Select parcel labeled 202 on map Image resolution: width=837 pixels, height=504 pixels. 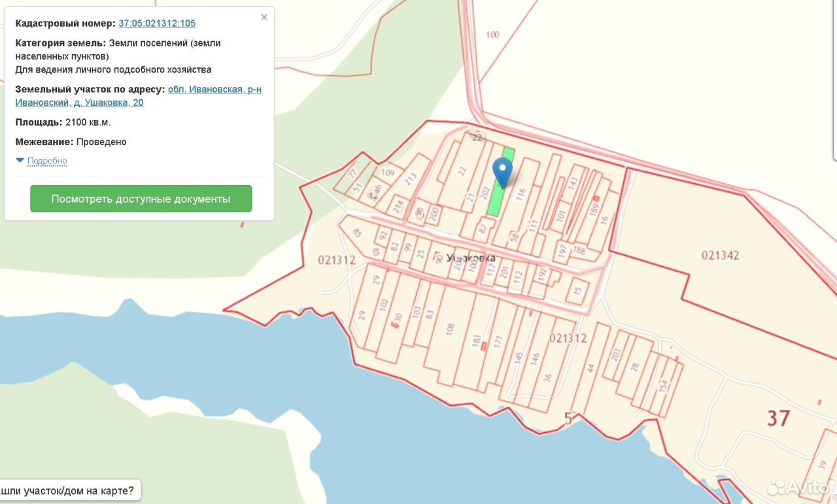point(485,193)
